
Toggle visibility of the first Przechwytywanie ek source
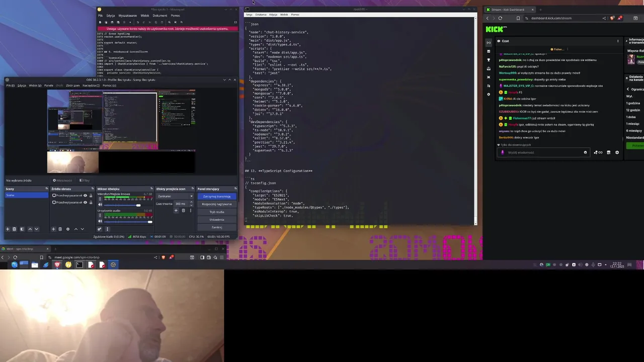(85, 196)
